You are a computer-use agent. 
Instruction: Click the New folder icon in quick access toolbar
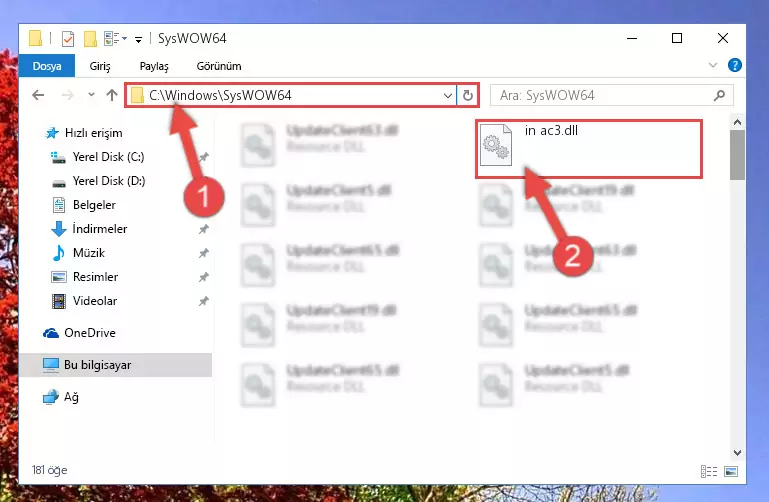pos(90,38)
